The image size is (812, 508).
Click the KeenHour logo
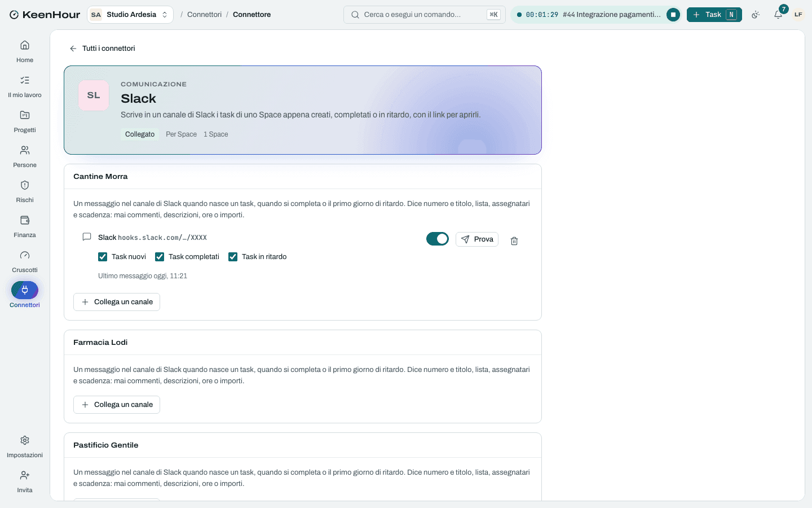[x=45, y=15]
